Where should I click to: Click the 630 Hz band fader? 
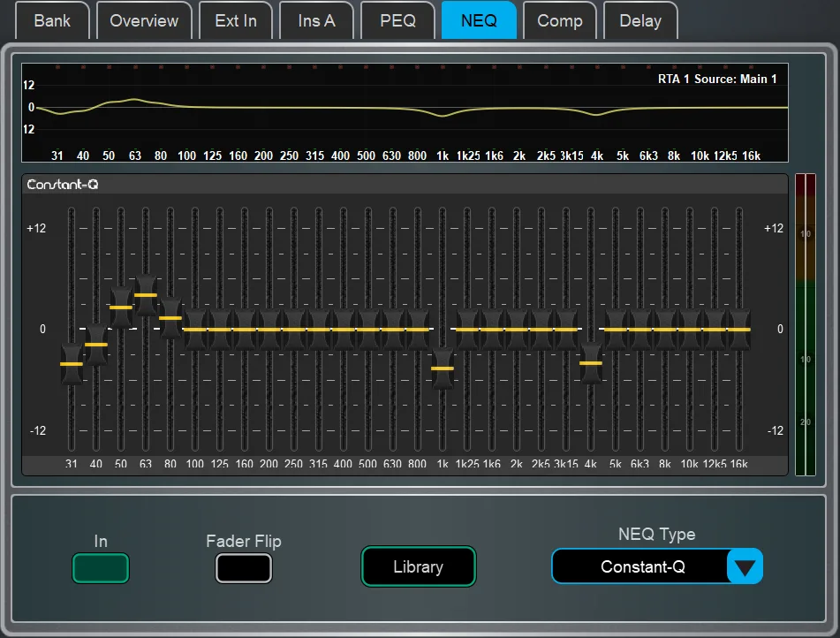click(x=393, y=330)
